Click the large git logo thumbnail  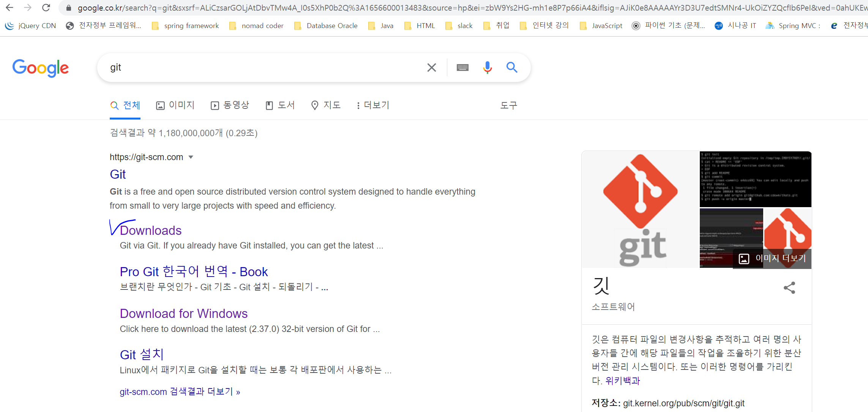[640, 209]
